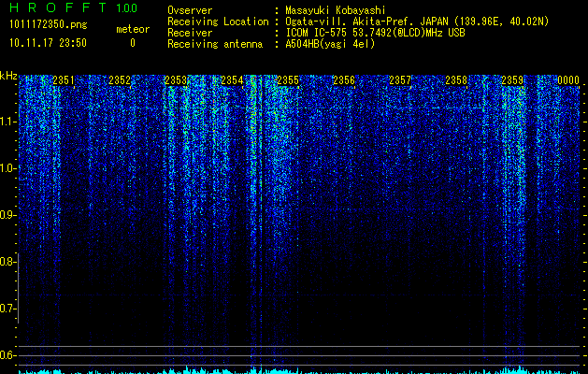Click the 0000 time marker

(x=568, y=80)
